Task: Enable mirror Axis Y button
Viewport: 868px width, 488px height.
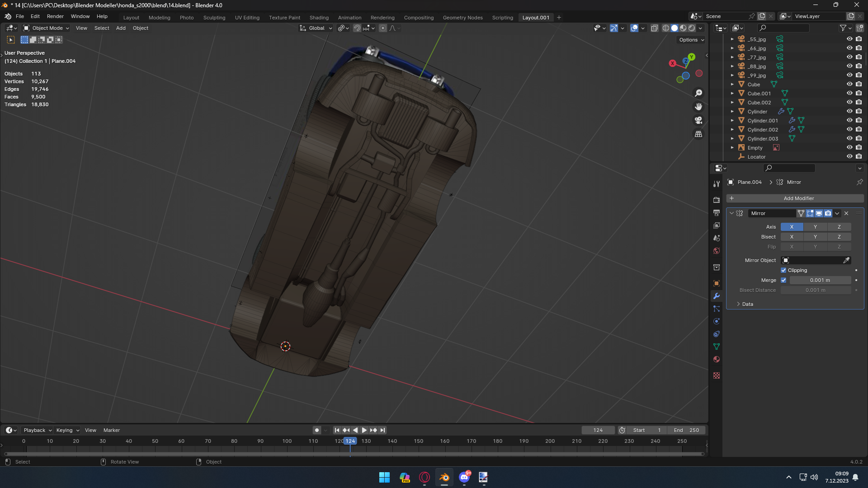Action: (815, 227)
